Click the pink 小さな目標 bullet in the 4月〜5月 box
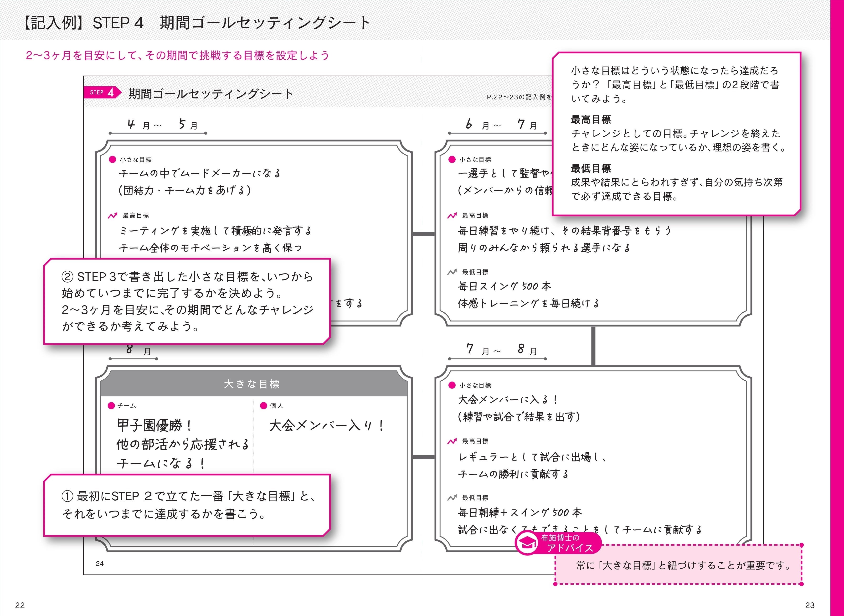 (x=112, y=160)
